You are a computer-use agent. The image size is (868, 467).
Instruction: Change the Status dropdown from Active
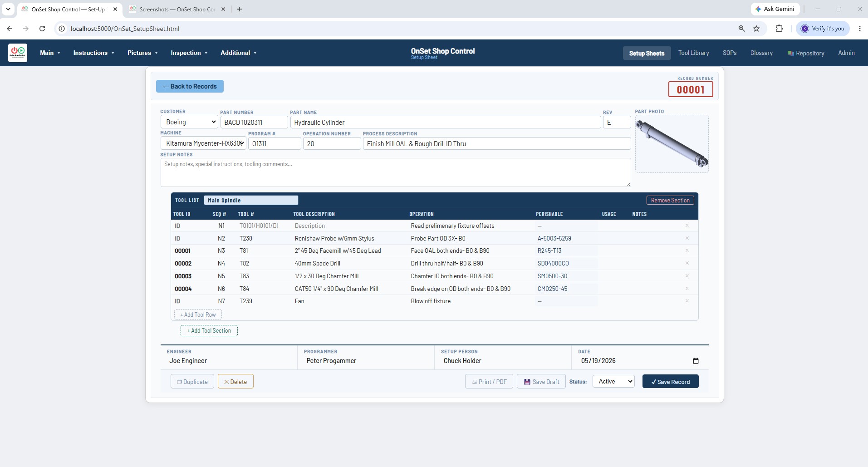[x=613, y=382]
